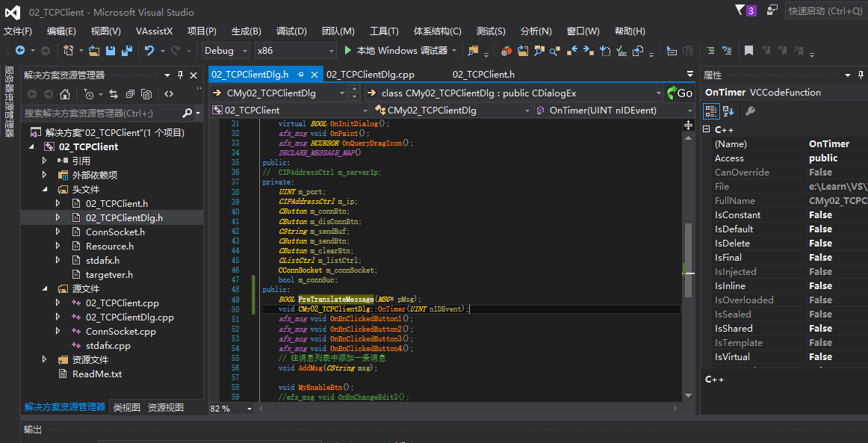Click the Open File folder icon
The width and height of the screenshot is (868, 443).
coord(94,50)
